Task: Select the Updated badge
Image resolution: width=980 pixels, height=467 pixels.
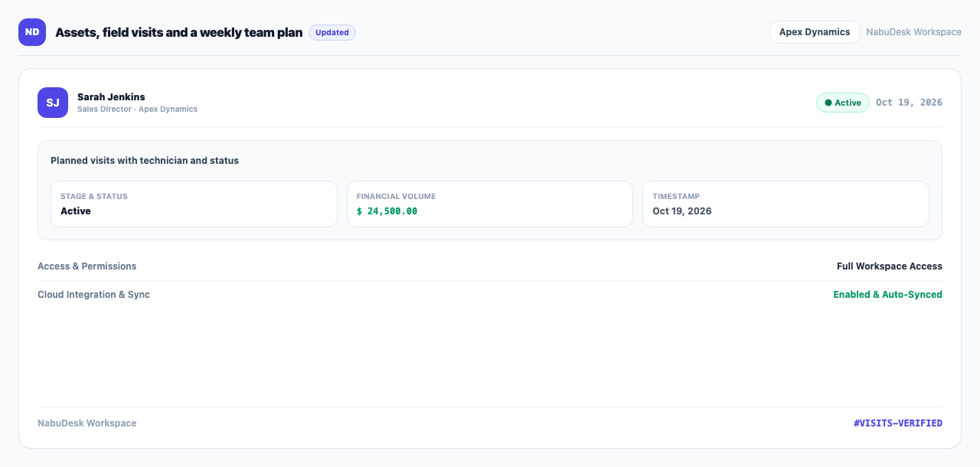Action: 332,32
